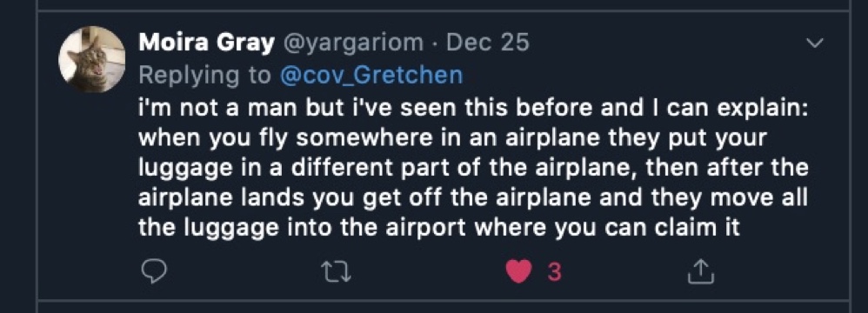The height and width of the screenshot is (313, 868).
Task: Click the line starting "luggage in a different"
Action: (473, 168)
